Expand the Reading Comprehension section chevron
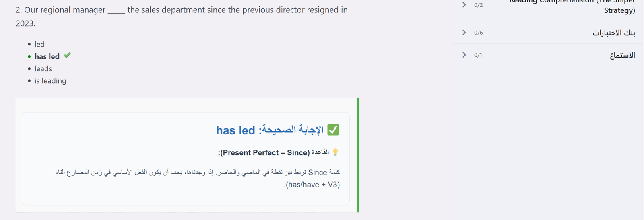The height and width of the screenshot is (220, 644). tap(464, 5)
